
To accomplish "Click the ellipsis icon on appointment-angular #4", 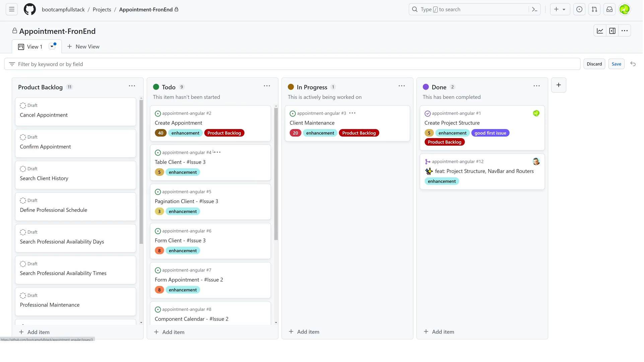I will coord(218,152).
